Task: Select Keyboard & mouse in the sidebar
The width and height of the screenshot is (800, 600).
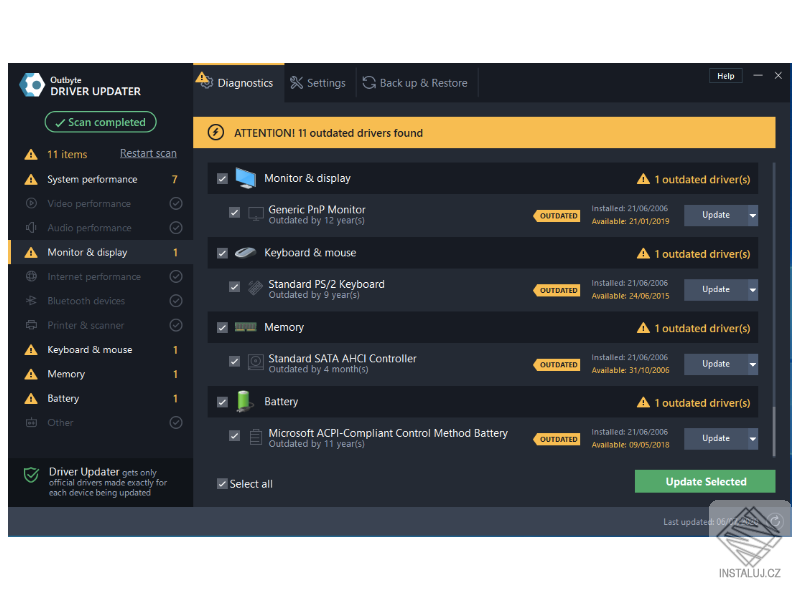Action: pos(101,349)
